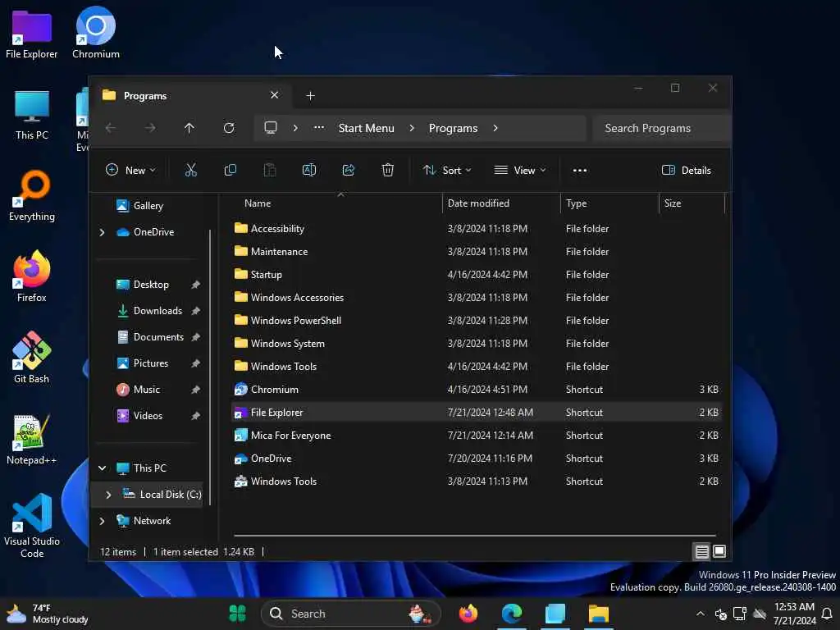
Task: Open the Start menu
Action: click(x=237, y=614)
